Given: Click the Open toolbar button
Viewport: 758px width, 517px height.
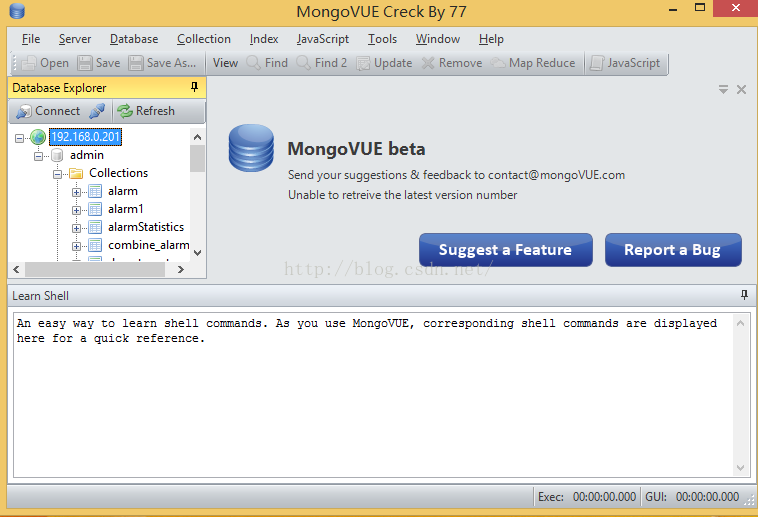Looking at the screenshot, I should pos(45,63).
